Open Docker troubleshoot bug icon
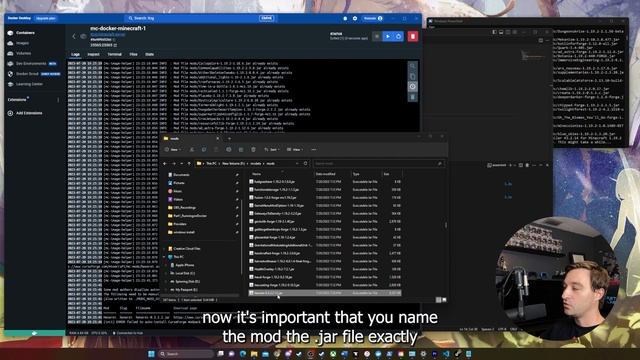Screen dimensions: 640x360 [345, 18]
